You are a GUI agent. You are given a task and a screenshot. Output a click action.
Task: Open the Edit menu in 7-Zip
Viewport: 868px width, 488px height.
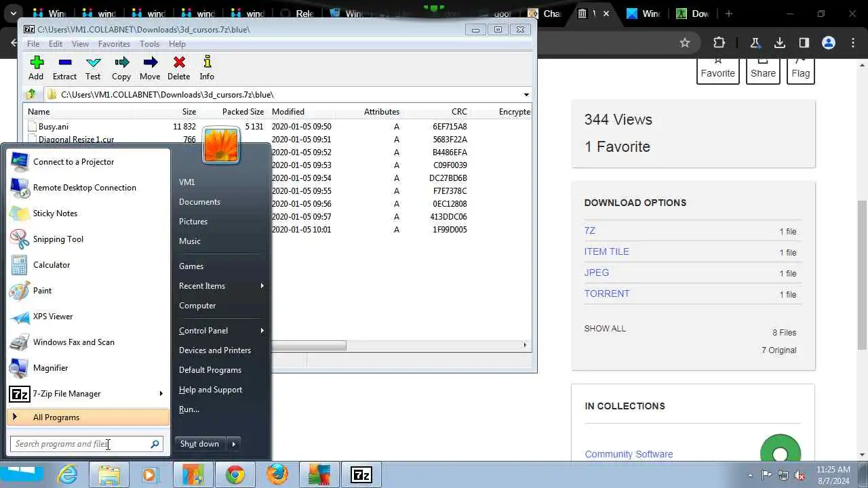[x=56, y=44]
